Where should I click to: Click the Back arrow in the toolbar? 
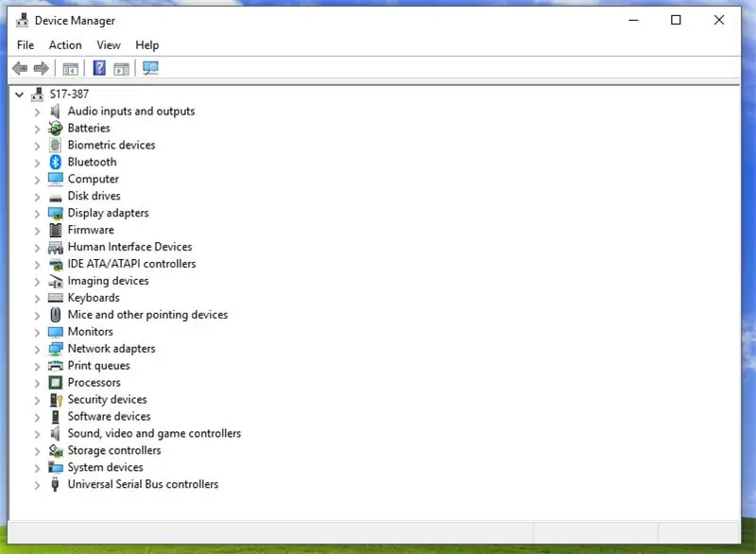[20, 68]
